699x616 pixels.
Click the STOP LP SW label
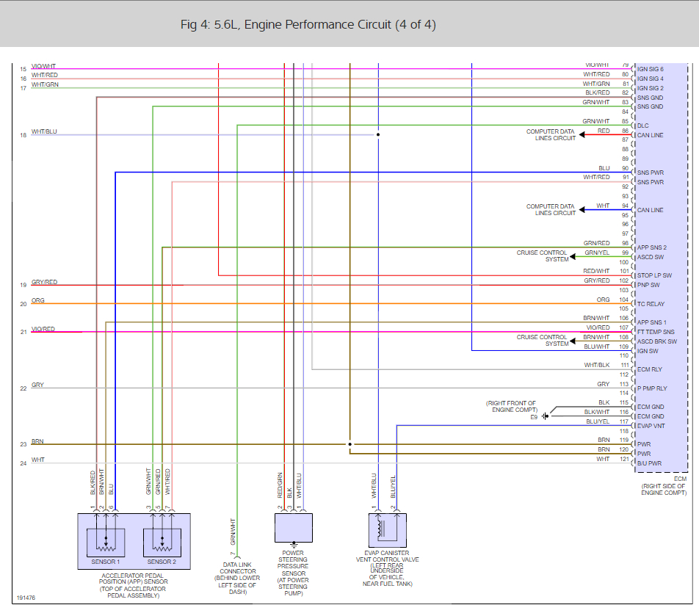click(x=654, y=275)
